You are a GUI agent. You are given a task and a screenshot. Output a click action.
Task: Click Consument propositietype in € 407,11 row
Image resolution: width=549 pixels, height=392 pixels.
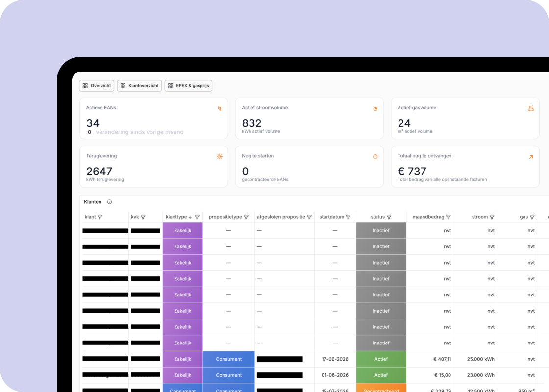pos(228,359)
